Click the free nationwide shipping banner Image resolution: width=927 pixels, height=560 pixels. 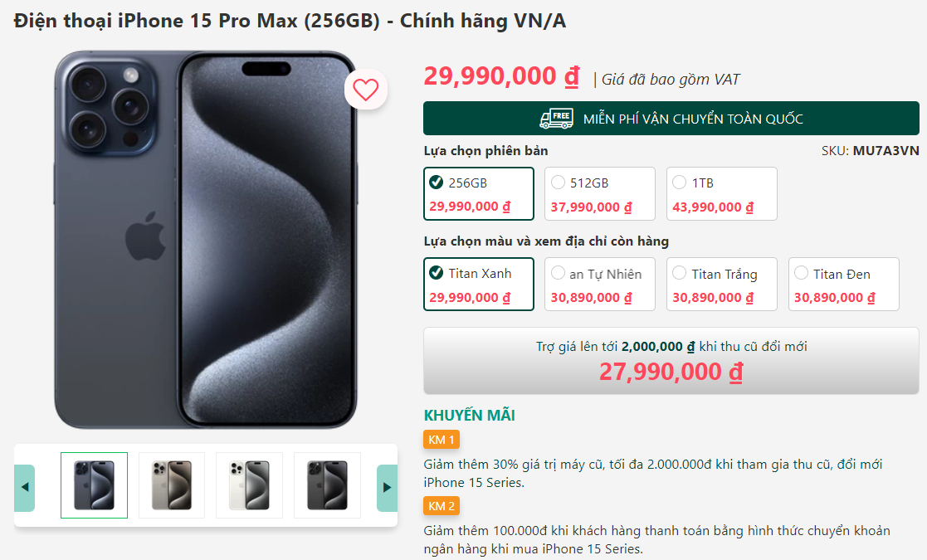671,119
